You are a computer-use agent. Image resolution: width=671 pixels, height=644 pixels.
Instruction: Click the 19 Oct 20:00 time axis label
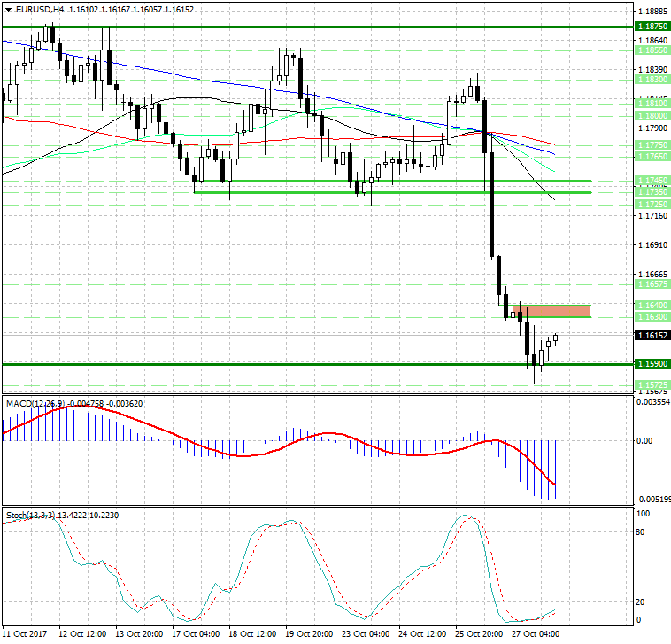click(x=311, y=634)
